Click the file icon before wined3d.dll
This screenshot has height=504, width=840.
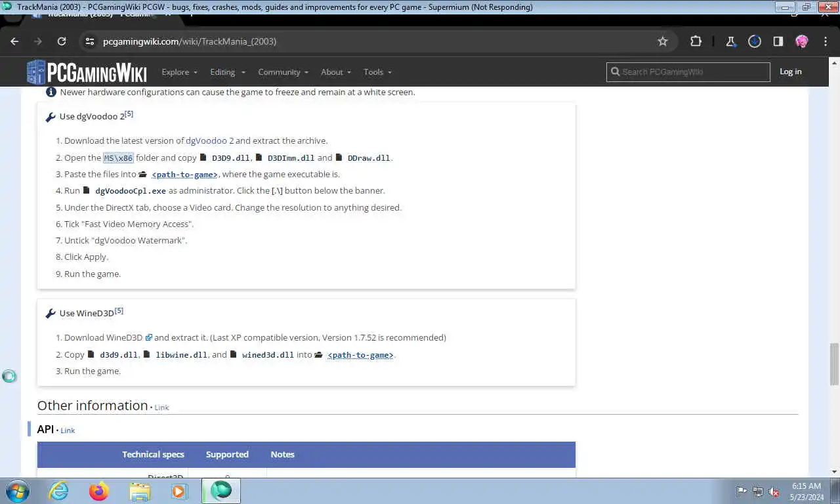[x=234, y=354]
